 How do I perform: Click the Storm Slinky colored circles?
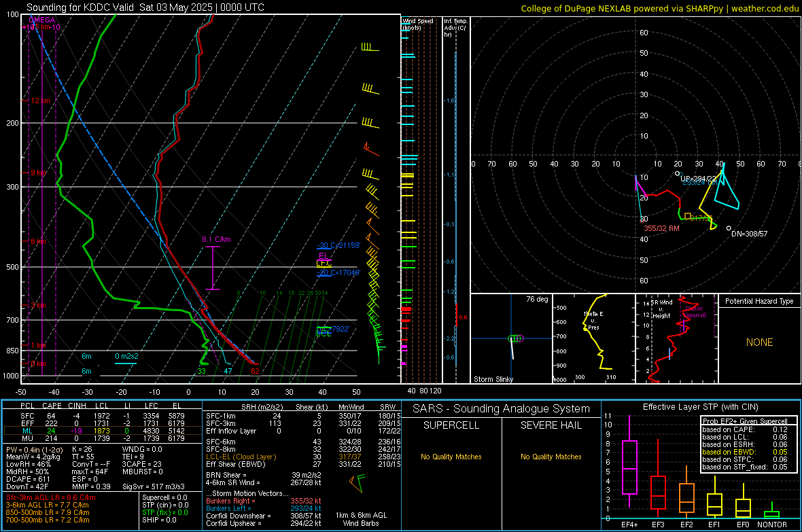pyautogui.click(x=516, y=338)
